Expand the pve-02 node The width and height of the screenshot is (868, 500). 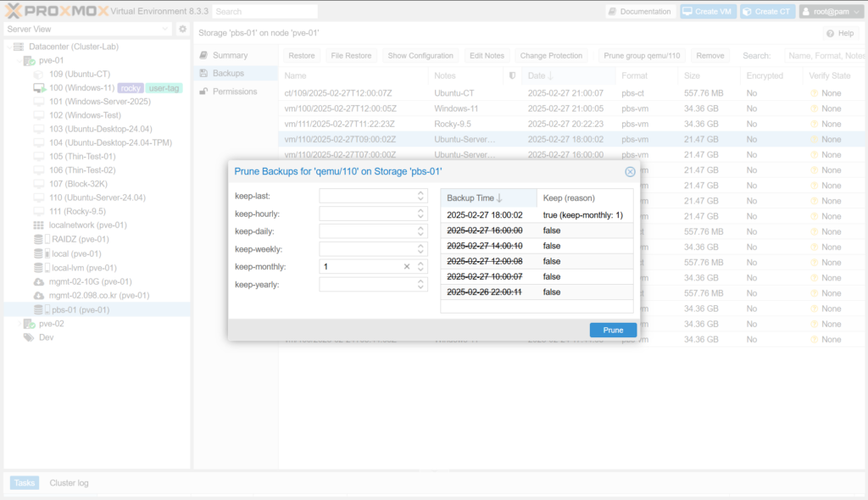tap(18, 324)
